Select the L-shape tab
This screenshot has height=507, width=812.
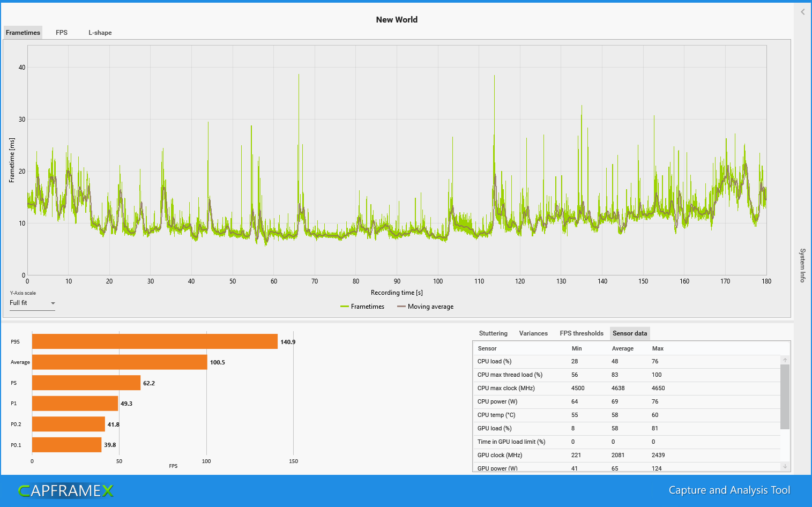click(100, 33)
